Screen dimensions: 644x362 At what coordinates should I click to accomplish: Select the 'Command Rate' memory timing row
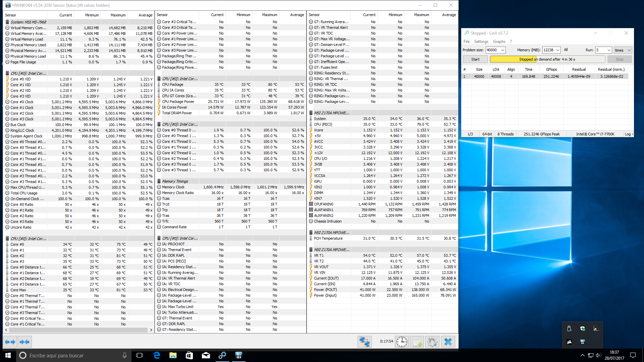[231, 227]
